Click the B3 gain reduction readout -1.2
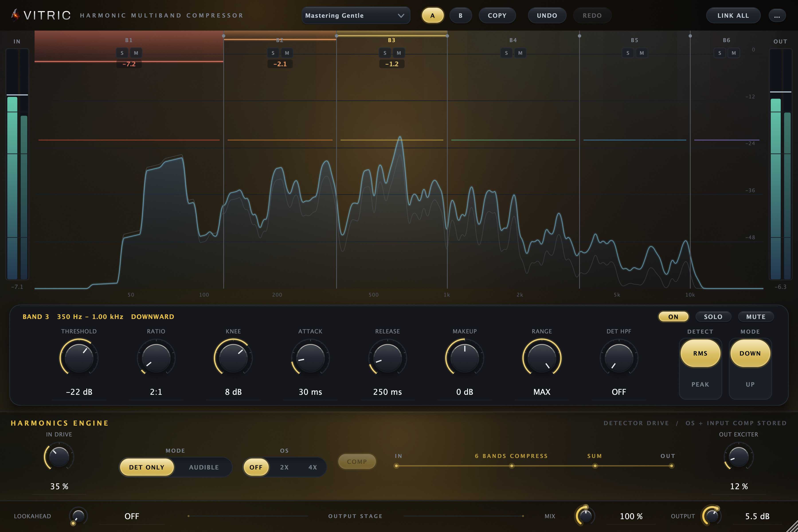 392,64
